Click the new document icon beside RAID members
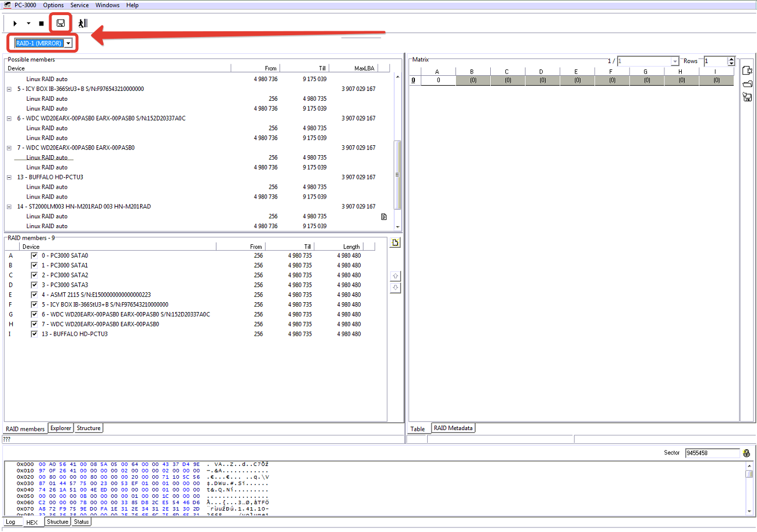757x532 pixels. coord(395,243)
